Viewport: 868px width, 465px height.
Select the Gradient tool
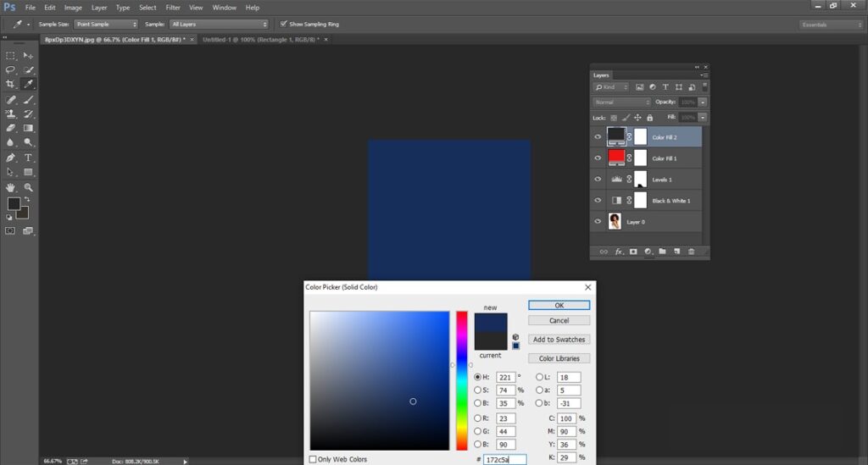click(x=28, y=128)
